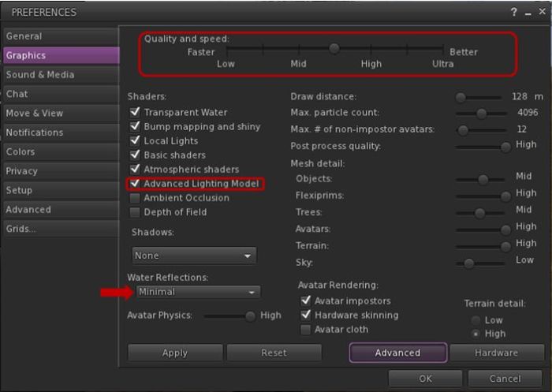Close the Preferences window

coord(543,12)
